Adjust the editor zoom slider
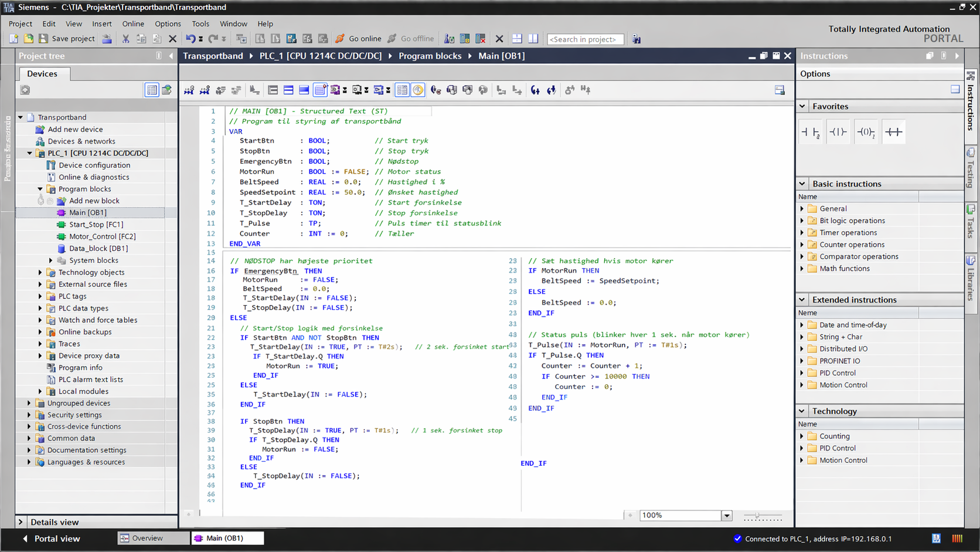 (757, 516)
